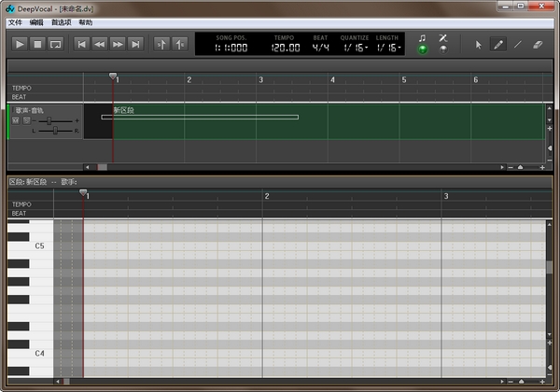The image size is (560, 392).
Task: Open the QUANTIZE value dropdown
Action: coord(355,48)
